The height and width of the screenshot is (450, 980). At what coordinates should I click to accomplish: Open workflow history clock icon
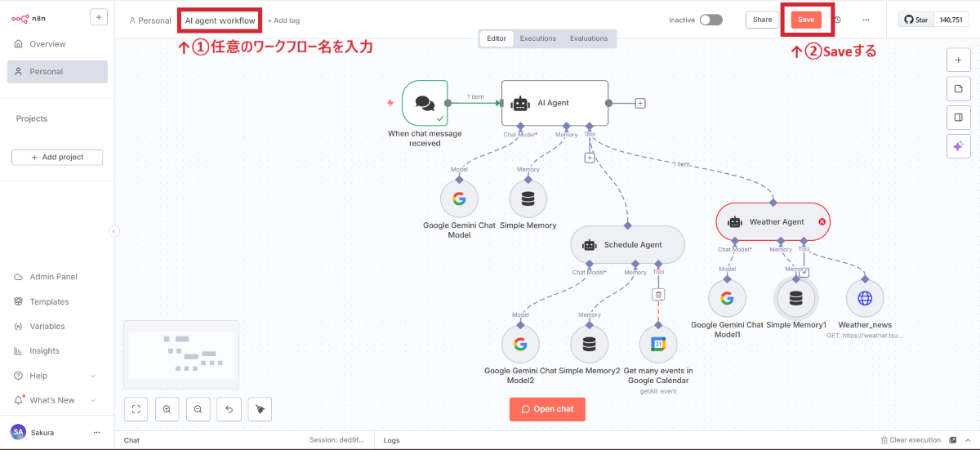837,20
